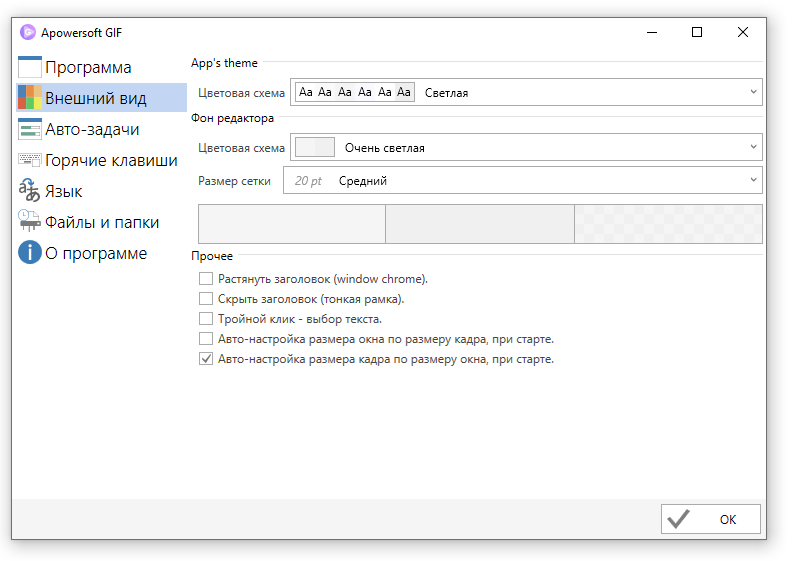Click the arrow of editor background combo box
Screen dimensions: 792x561
(x=753, y=147)
